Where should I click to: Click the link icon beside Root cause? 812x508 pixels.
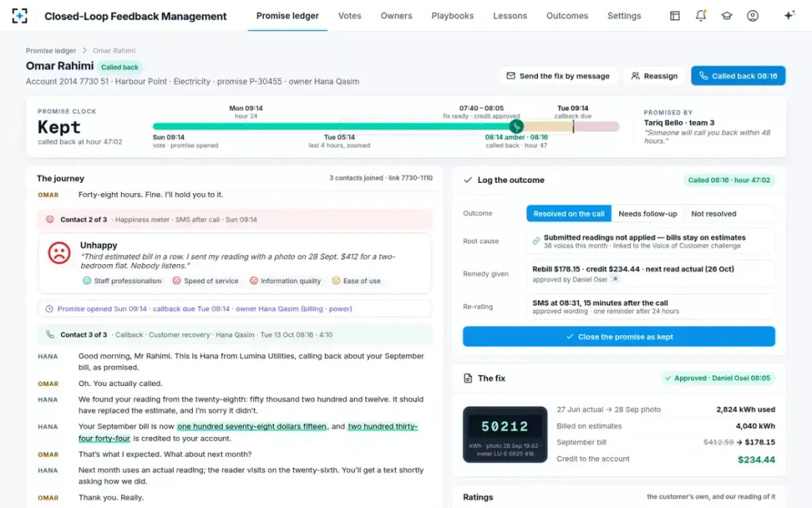click(x=536, y=241)
